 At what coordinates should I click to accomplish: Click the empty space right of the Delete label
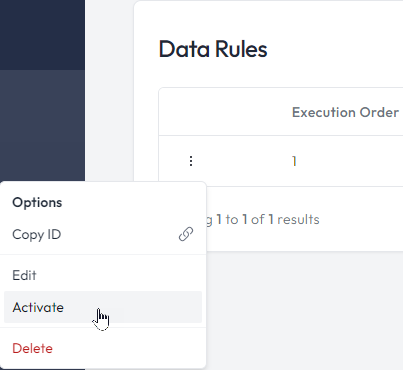[x=127, y=348]
